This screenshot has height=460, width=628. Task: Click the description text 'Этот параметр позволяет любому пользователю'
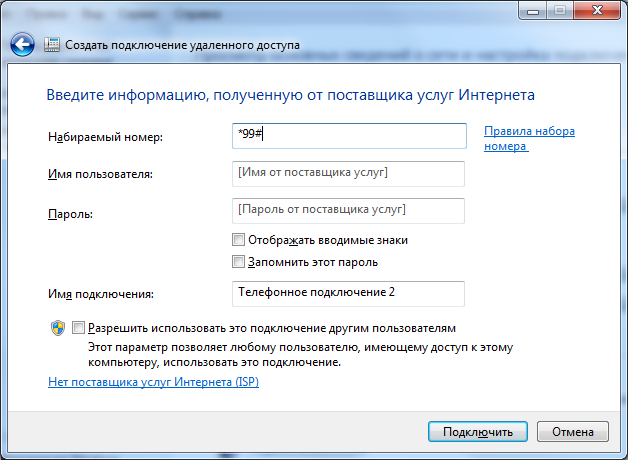223,347
